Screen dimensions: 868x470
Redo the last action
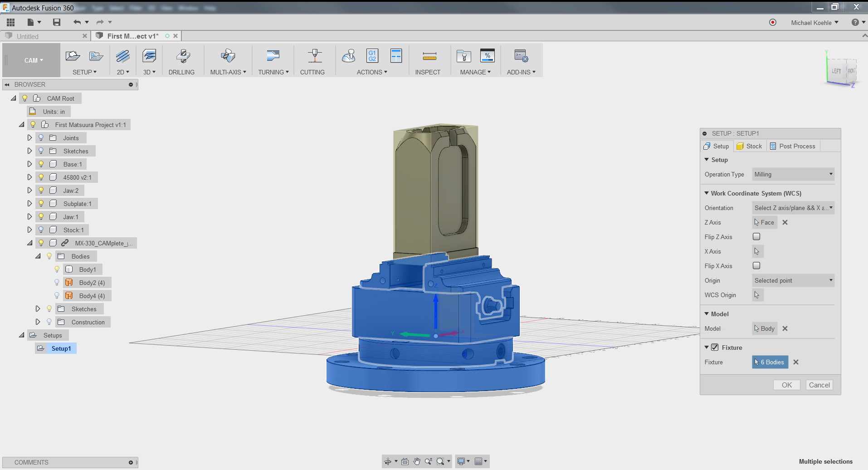coord(100,22)
